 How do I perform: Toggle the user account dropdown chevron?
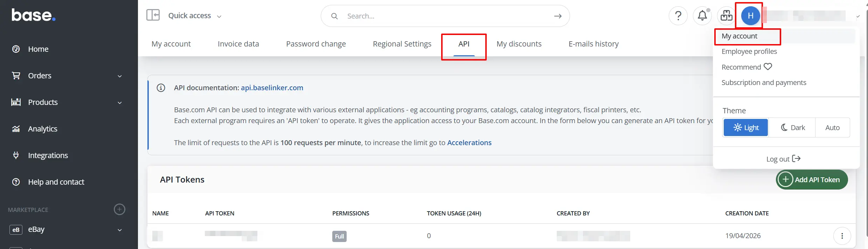858,16
